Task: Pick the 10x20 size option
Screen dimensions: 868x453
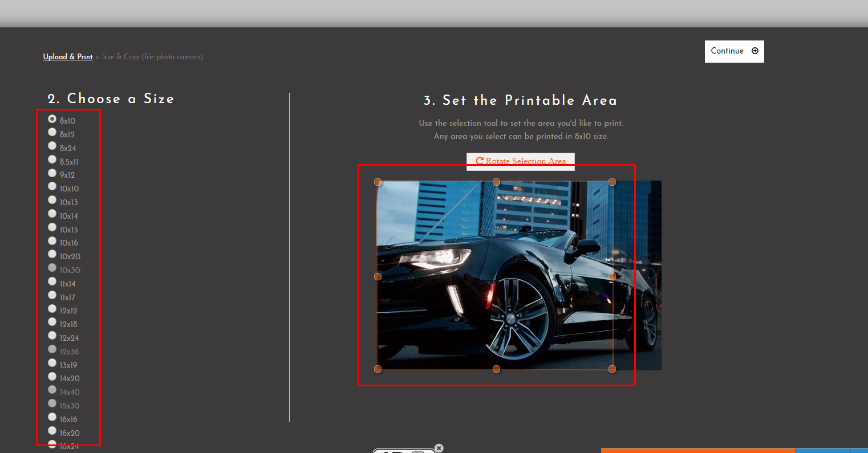Action: pyautogui.click(x=52, y=255)
